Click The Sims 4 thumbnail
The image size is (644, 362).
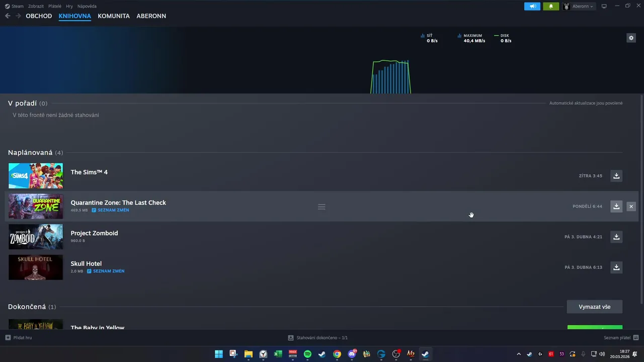click(x=36, y=176)
